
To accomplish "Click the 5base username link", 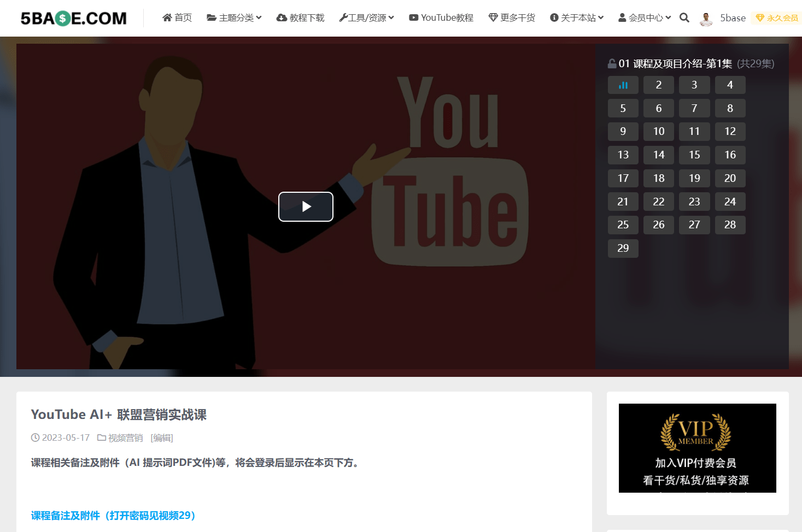I will tap(733, 18).
